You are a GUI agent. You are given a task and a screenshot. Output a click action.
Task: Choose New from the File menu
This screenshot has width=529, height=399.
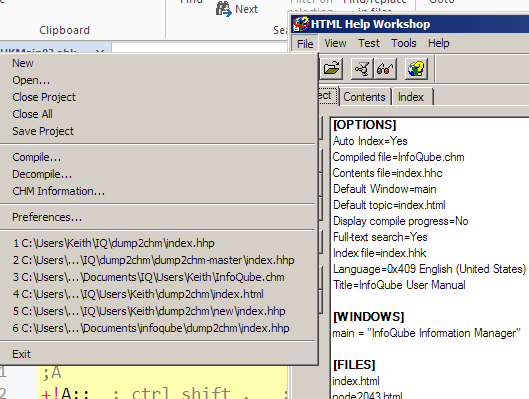tap(158, 63)
